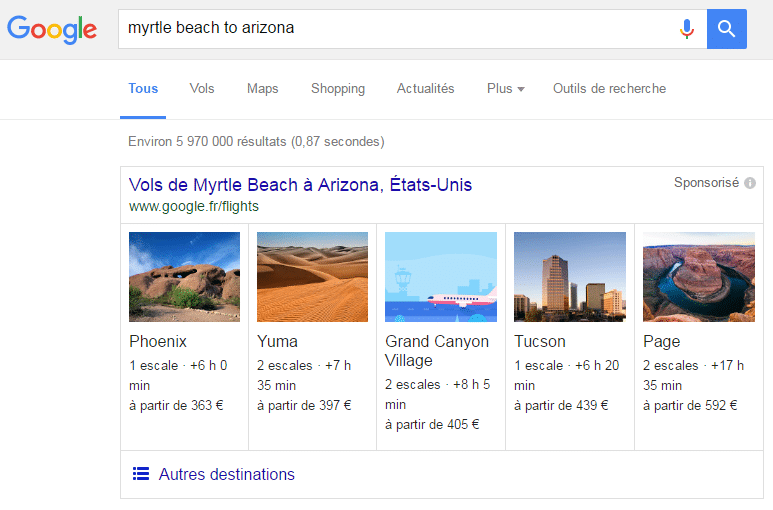The width and height of the screenshot is (773, 510).
Task: Expand the Plus dropdown menu
Action: (x=505, y=89)
